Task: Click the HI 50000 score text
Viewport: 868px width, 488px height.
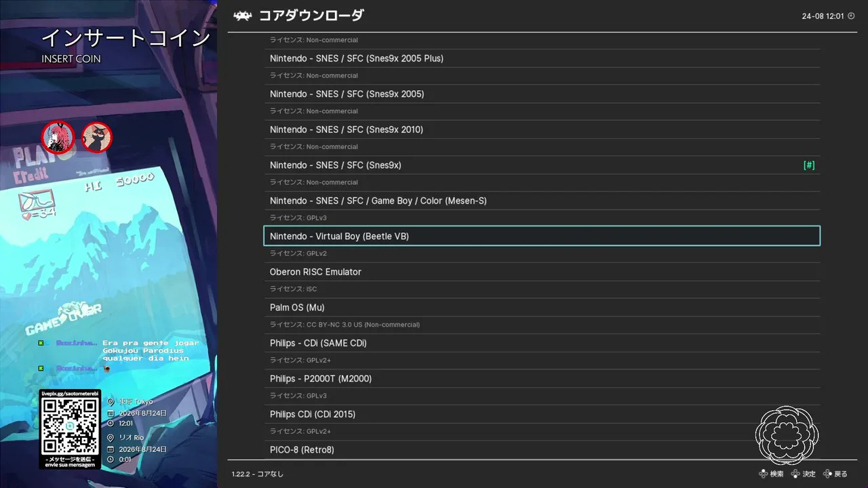Action: [x=120, y=183]
